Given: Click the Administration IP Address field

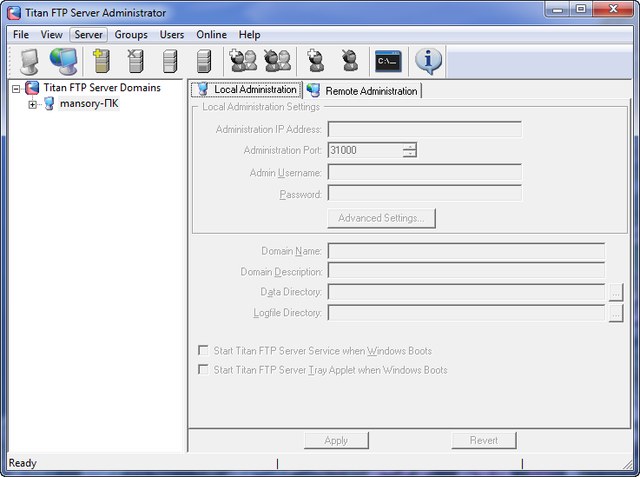Looking at the screenshot, I should (x=424, y=129).
